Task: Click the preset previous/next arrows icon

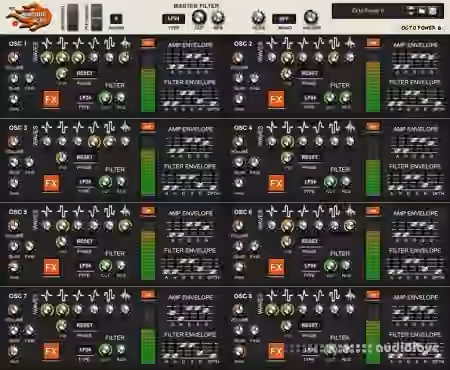Action: tap(411, 11)
